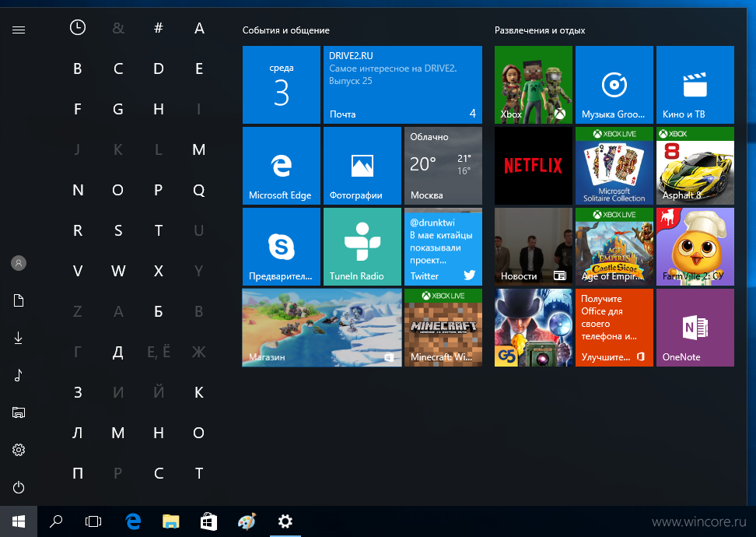Open the G5 detective game tile

pyautogui.click(x=534, y=328)
